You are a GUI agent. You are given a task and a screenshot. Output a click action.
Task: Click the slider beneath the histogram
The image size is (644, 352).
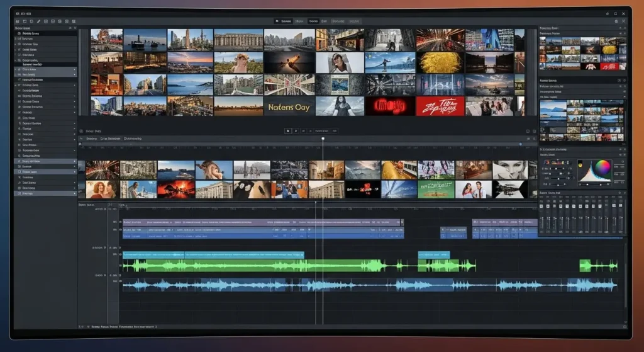594,185
